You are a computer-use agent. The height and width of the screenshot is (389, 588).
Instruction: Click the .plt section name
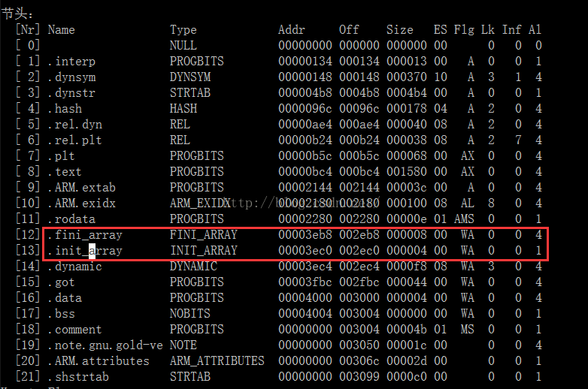click(62, 155)
